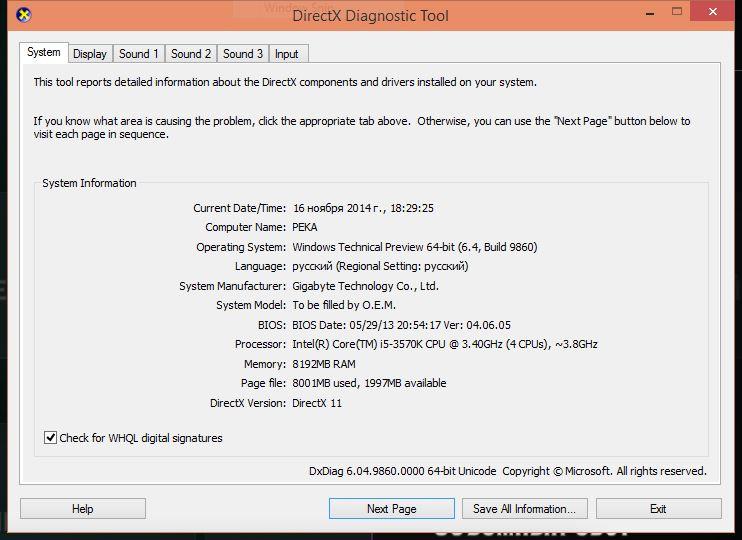Click the date value 16 ноября 2014
The height and width of the screenshot is (540, 742).
[363, 208]
